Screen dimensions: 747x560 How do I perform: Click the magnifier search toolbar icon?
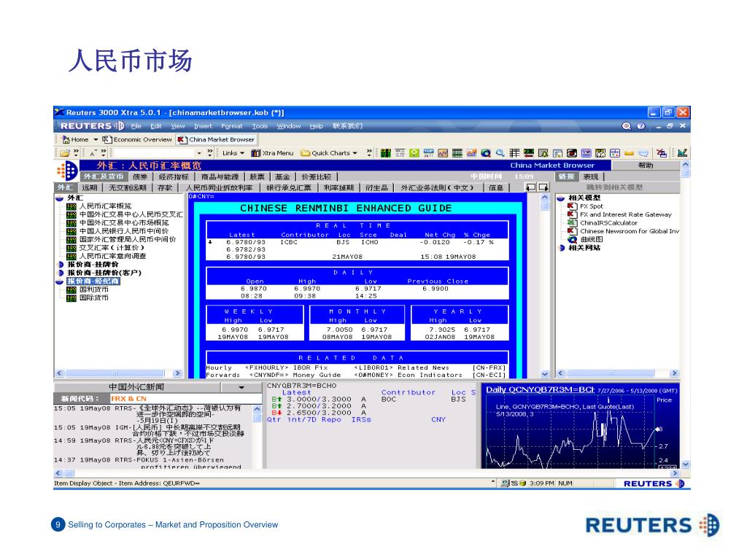click(x=500, y=153)
